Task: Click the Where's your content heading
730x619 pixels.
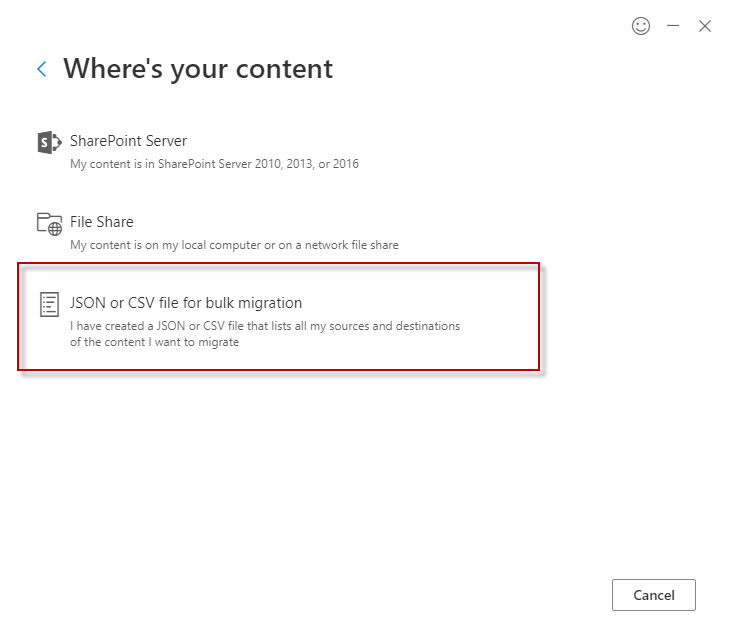Action: click(198, 69)
